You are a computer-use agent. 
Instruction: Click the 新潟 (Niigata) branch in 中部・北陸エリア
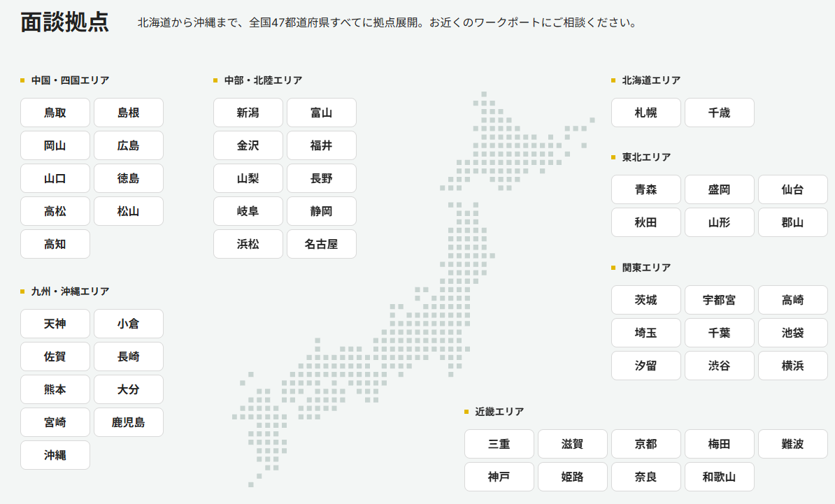248,113
